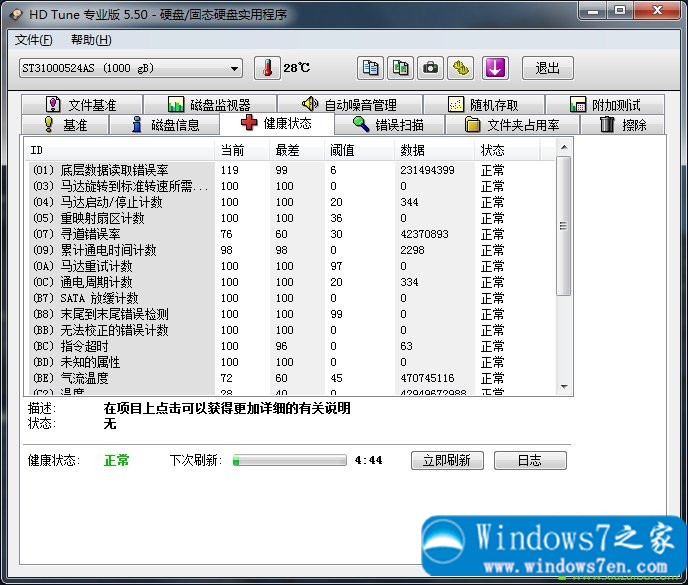Click the 退出 button
The image size is (688, 585).
pyautogui.click(x=548, y=68)
